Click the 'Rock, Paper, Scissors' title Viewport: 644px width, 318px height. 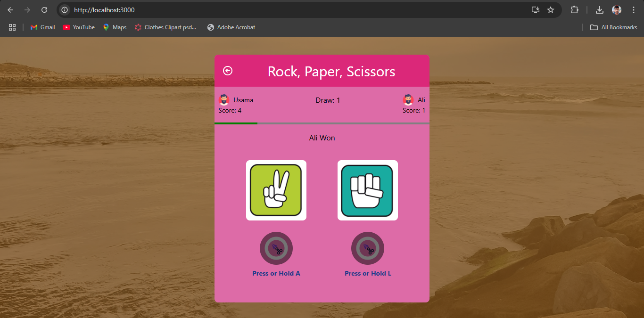tap(331, 71)
